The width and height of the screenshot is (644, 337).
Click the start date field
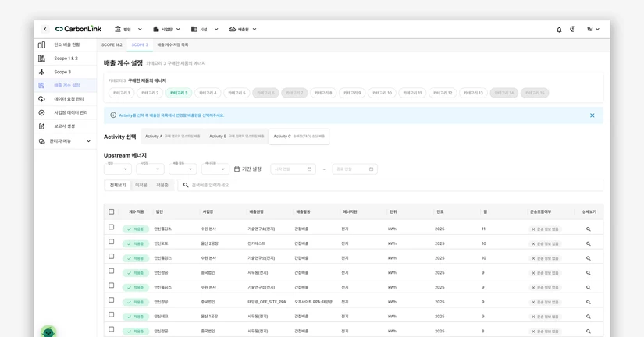(293, 169)
